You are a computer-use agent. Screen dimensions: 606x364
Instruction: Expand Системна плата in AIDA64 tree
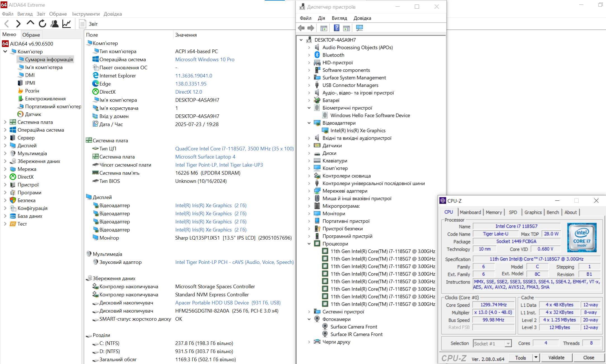[5, 122]
